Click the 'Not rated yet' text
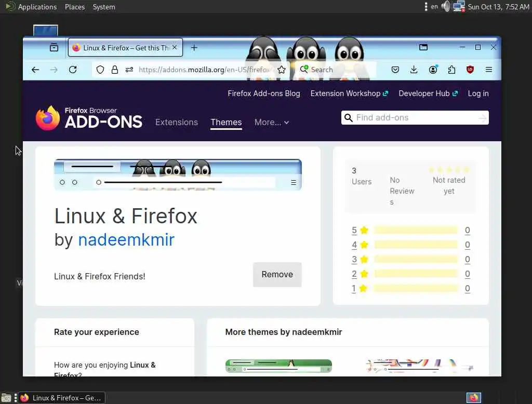Image resolution: width=532 pixels, height=404 pixels. [x=449, y=185]
